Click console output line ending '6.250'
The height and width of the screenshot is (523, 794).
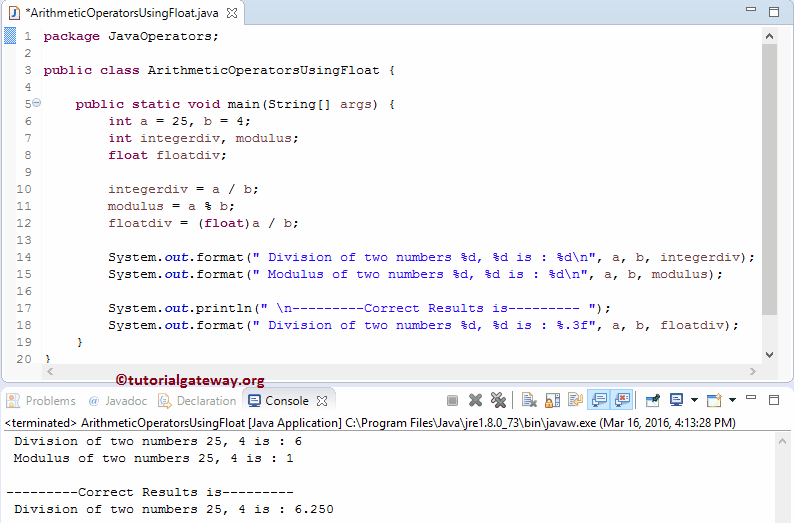174,509
